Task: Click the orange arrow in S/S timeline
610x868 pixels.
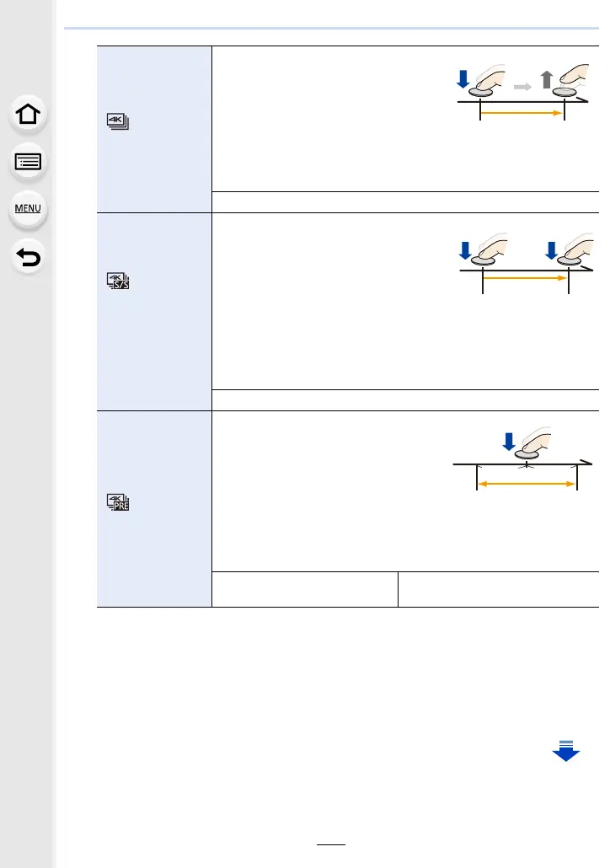Action: (x=525, y=278)
